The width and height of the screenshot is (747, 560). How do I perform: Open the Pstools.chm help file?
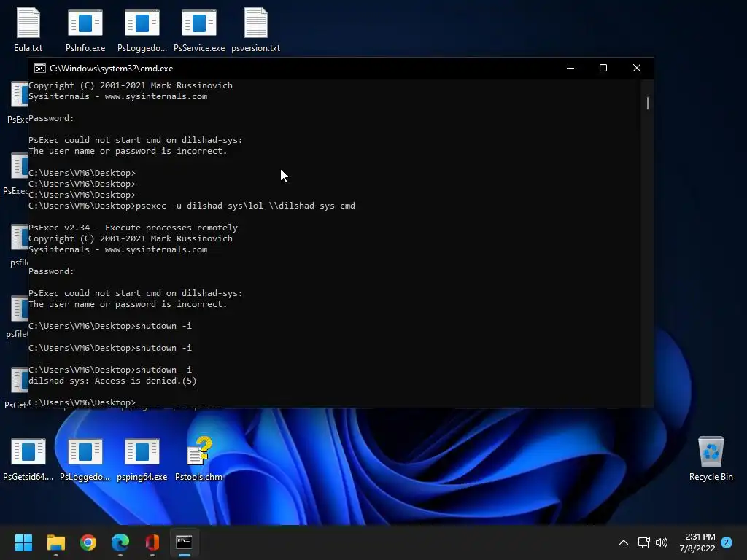click(198, 459)
